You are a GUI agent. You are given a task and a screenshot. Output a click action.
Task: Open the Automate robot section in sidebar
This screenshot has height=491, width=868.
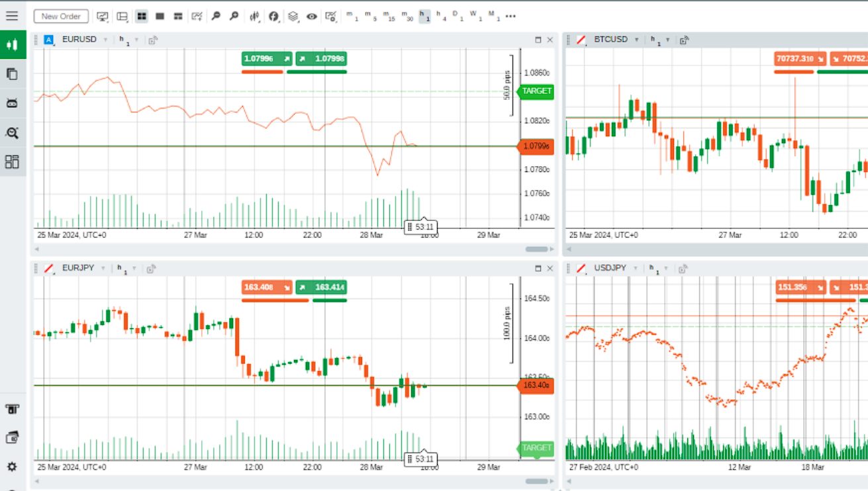[12, 103]
